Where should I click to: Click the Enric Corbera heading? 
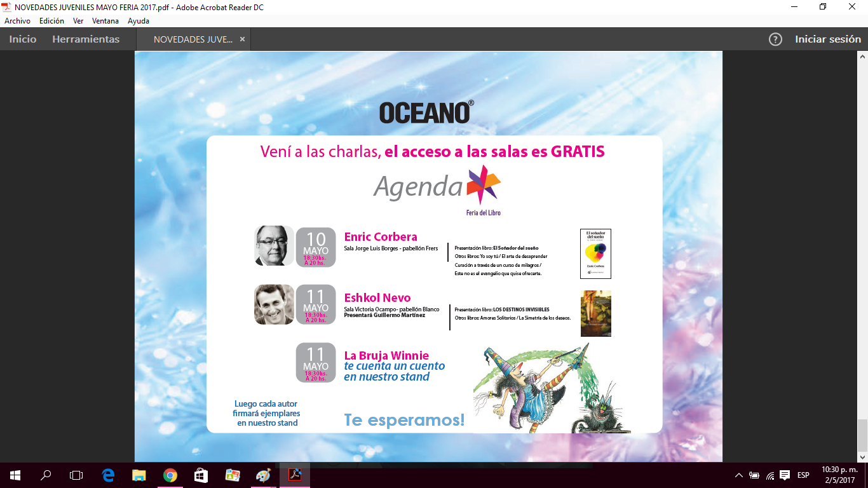pyautogui.click(x=381, y=237)
